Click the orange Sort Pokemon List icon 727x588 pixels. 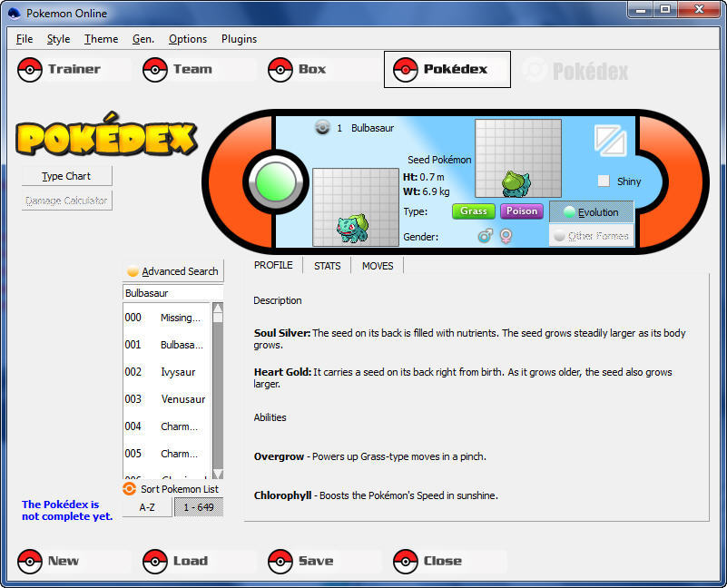click(x=129, y=489)
